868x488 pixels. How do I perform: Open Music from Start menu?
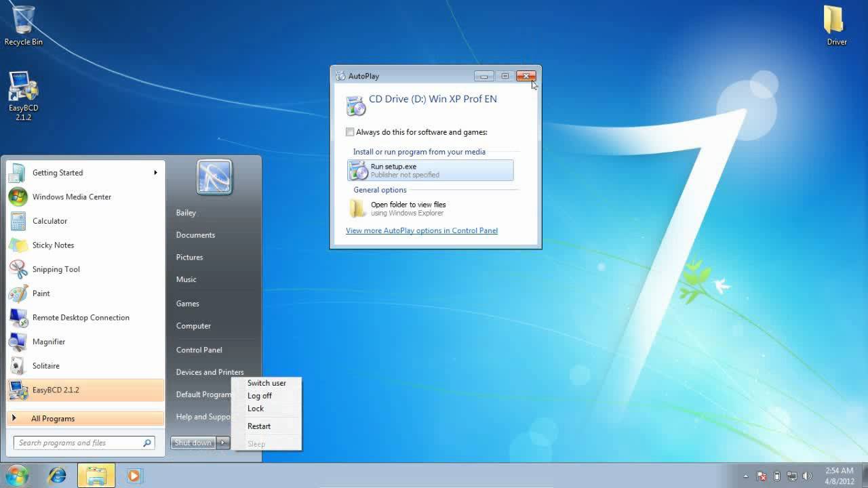point(186,279)
